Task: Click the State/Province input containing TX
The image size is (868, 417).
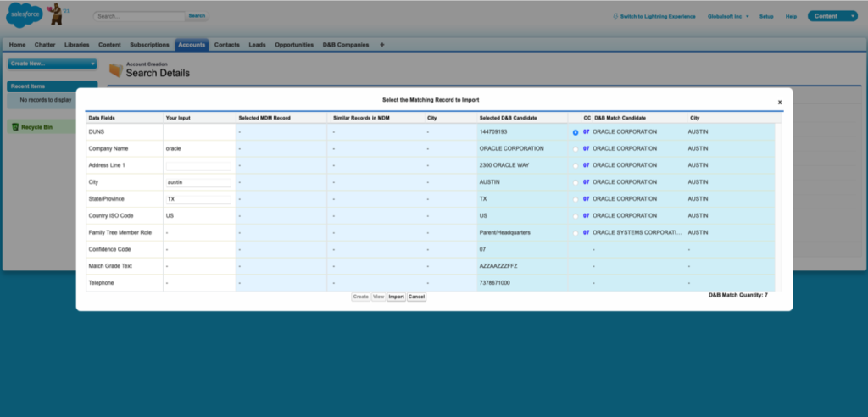Action: [198, 199]
